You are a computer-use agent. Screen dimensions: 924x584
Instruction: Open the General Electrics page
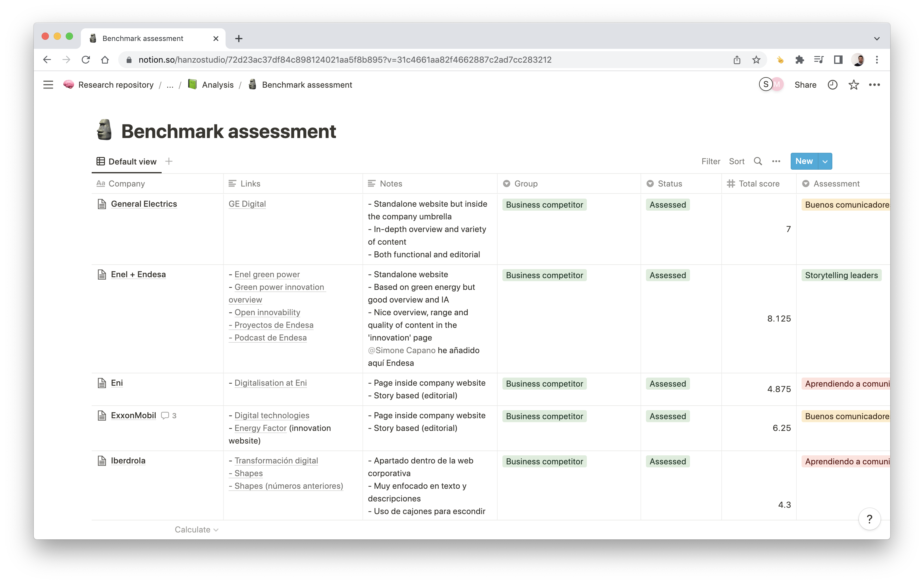coord(144,204)
